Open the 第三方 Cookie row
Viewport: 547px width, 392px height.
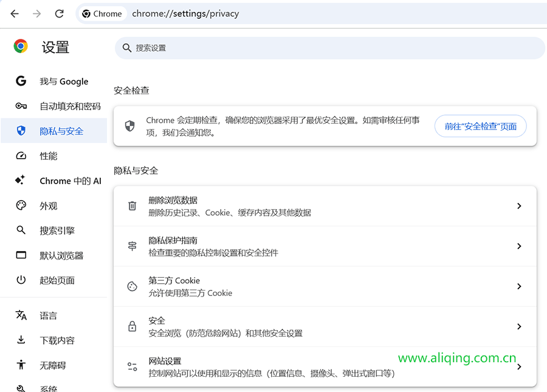pyautogui.click(x=325, y=286)
